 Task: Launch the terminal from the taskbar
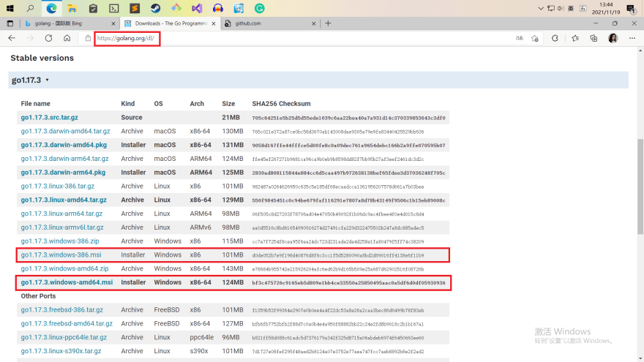coord(113,8)
